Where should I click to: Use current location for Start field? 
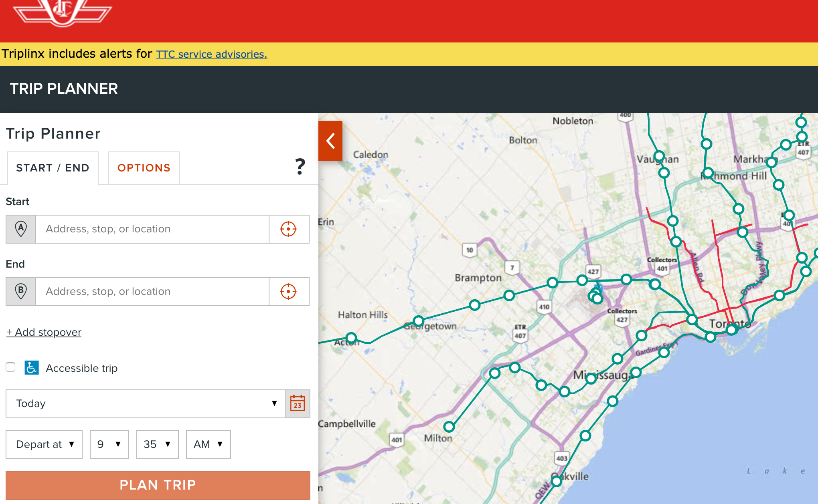(x=288, y=229)
